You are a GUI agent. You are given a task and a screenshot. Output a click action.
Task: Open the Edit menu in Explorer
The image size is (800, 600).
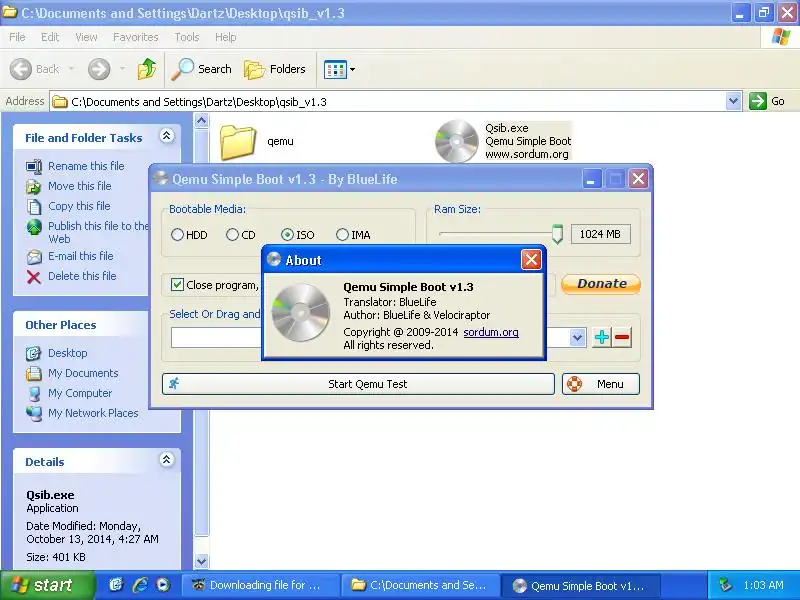click(50, 37)
